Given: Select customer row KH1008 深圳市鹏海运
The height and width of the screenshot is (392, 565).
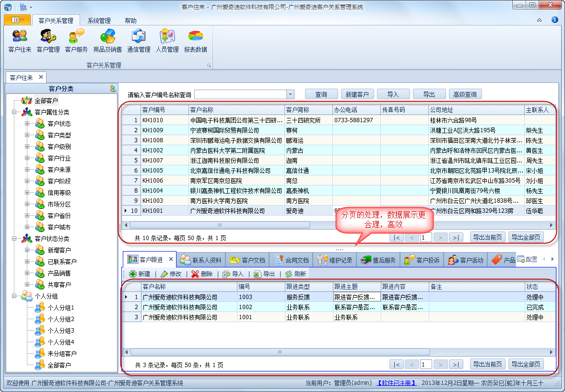Looking at the screenshot, I should [x=338, y=140].
